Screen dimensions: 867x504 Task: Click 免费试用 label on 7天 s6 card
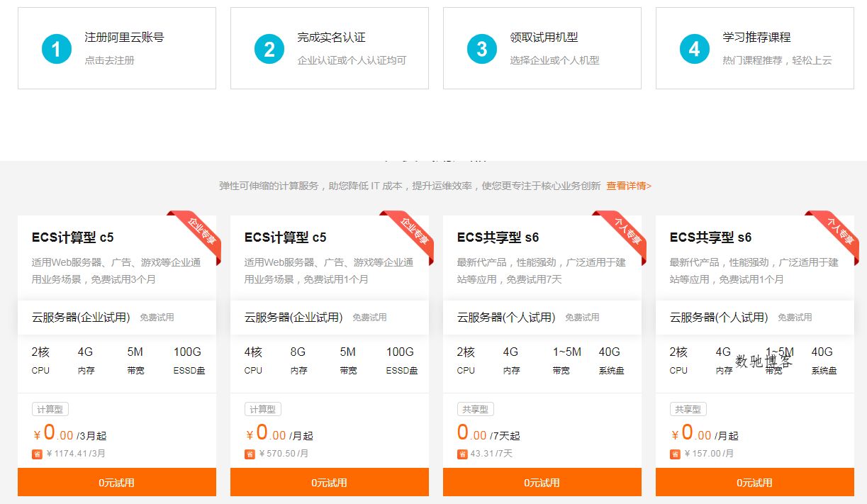click(582, 318)
